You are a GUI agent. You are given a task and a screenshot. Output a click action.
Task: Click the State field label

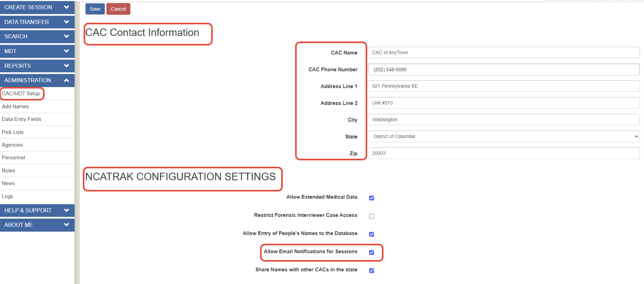[x=351, y=136]
